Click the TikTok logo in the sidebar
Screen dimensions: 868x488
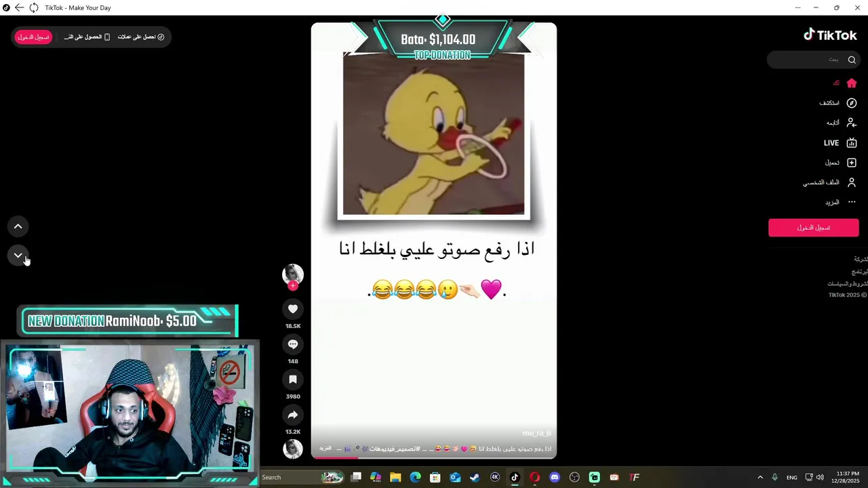(830, 35)
